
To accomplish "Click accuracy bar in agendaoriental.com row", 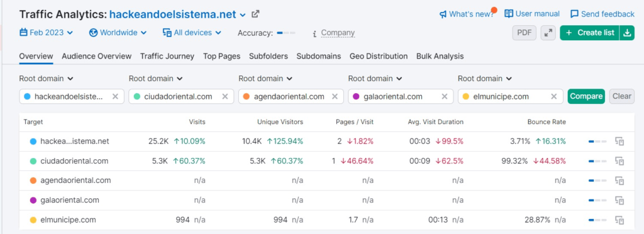I will coord(597,181).
